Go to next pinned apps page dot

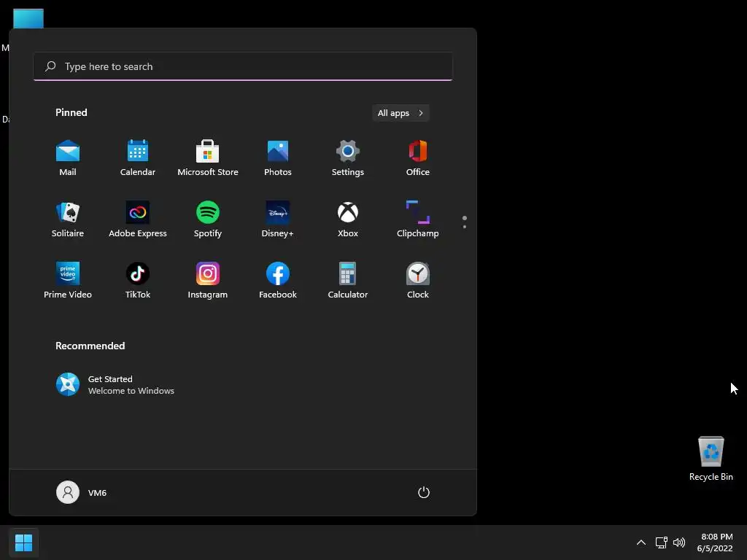click(465, 227)
